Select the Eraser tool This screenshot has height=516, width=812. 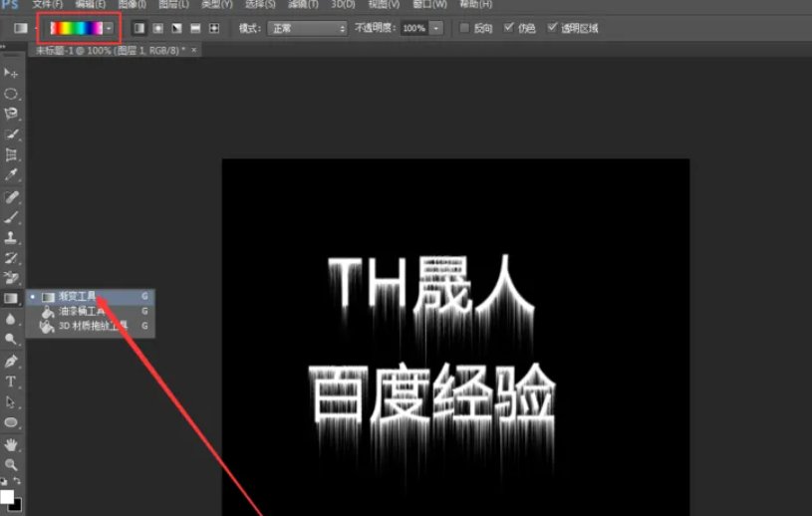(10, 278)
